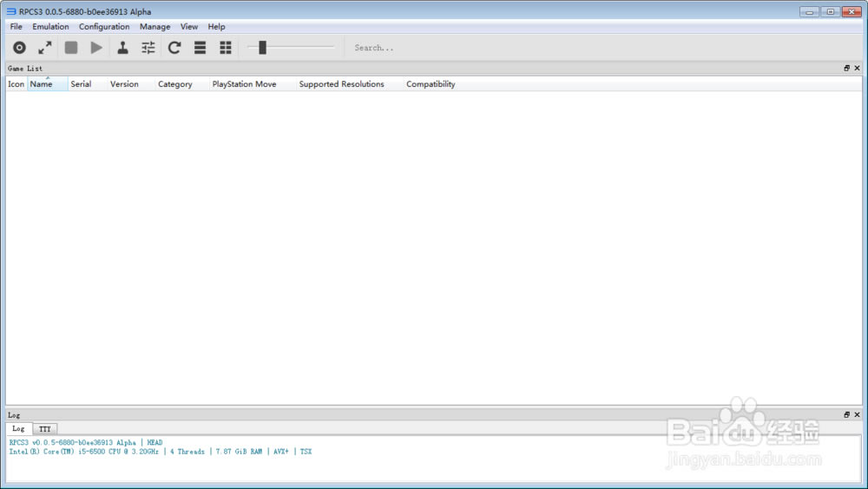The height and width of the screenshot is (489, 868).
Task: Close the Game List panel
Action: pyautogui.click(x=857, y=68)
